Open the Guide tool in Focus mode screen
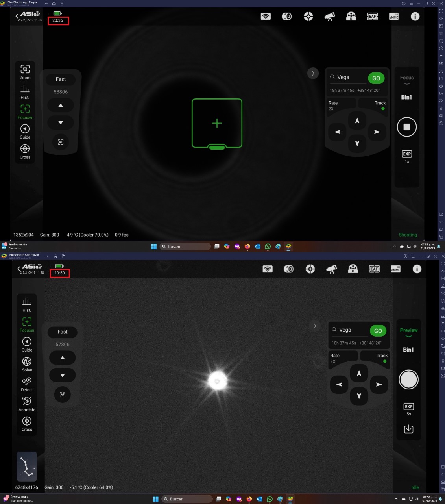445x504 pixels. [x=25, y=132]
